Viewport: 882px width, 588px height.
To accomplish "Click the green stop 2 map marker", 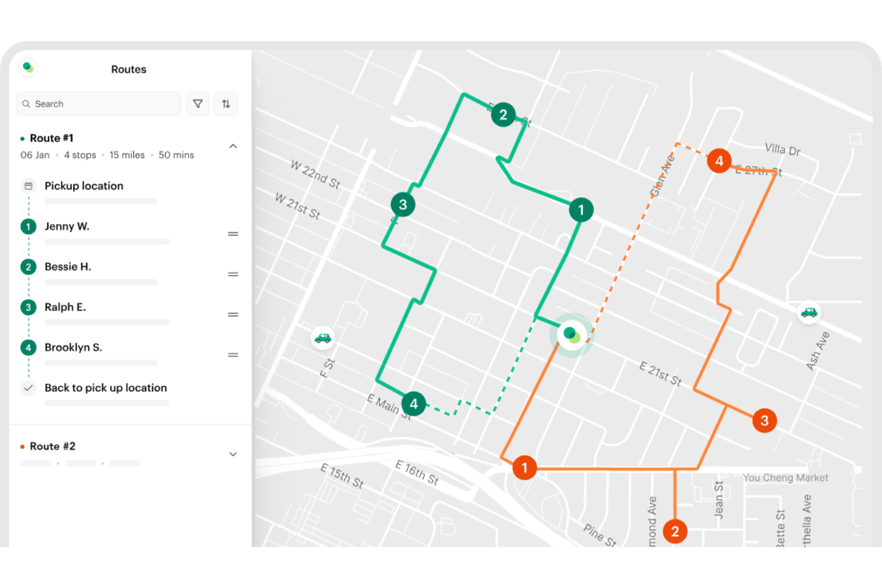I will click(503, 114).
